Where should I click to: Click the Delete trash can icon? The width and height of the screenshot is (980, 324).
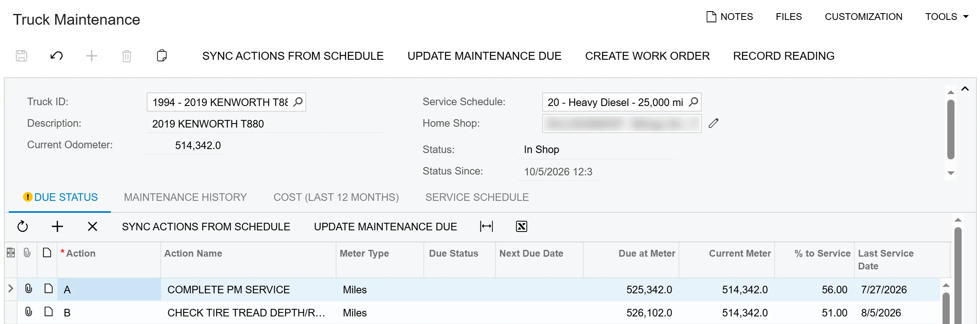tap(127, 56)
